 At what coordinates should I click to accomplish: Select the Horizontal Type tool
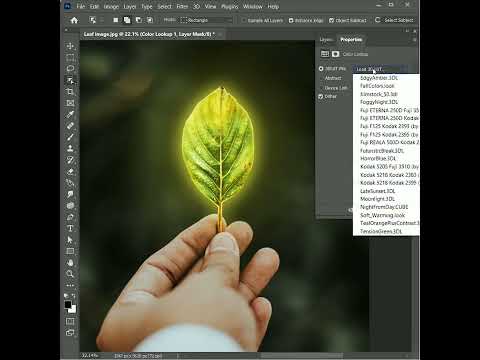coord(70,228)
